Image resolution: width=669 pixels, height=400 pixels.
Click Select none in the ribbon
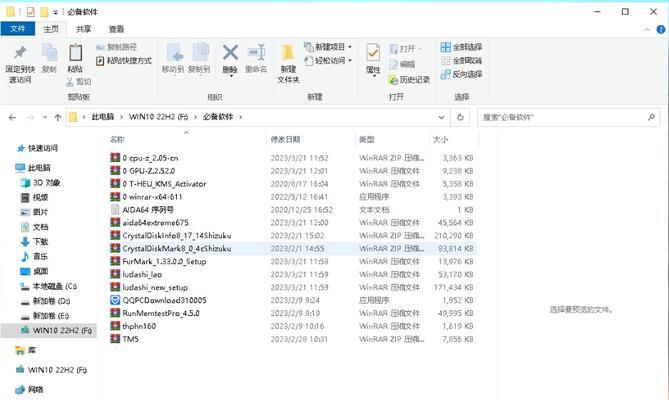461,61
